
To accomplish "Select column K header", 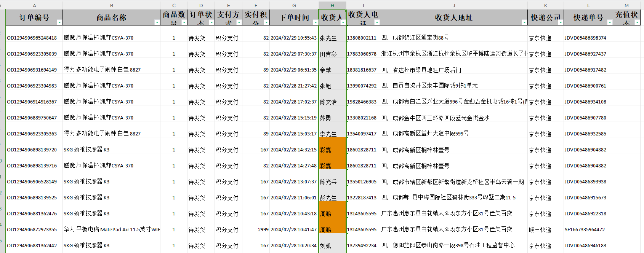I will click(546, 5).
